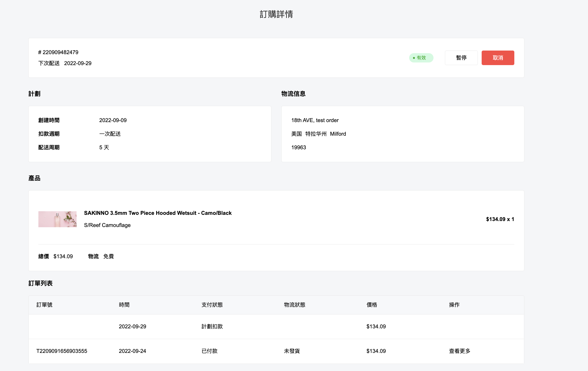Click the 時間 column header
Viewport: 588px width, 371px height.
pos(124,305)
